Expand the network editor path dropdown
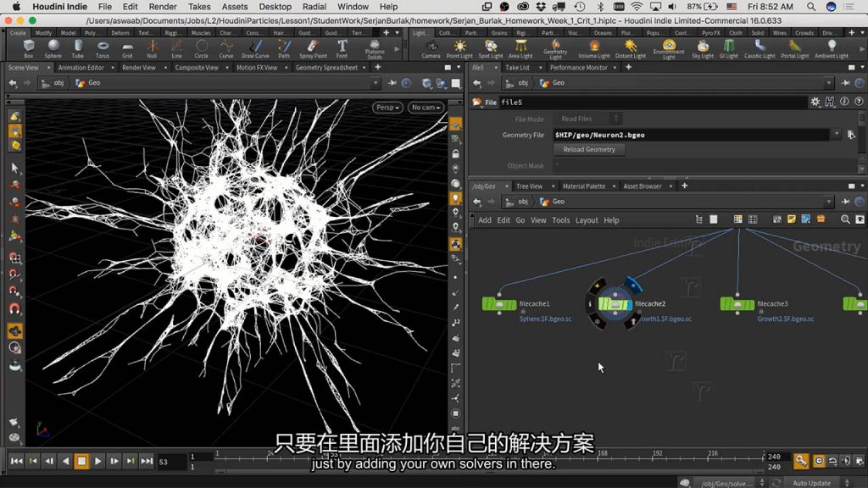 coord(829,202)
